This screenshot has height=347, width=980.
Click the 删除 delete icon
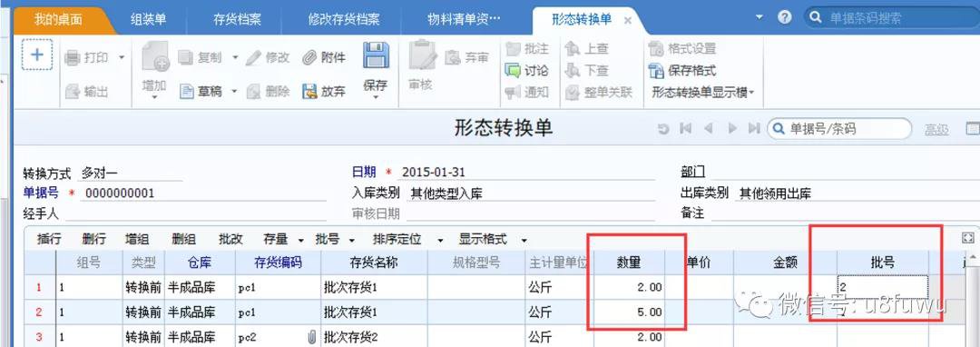(x=254, y=92)
